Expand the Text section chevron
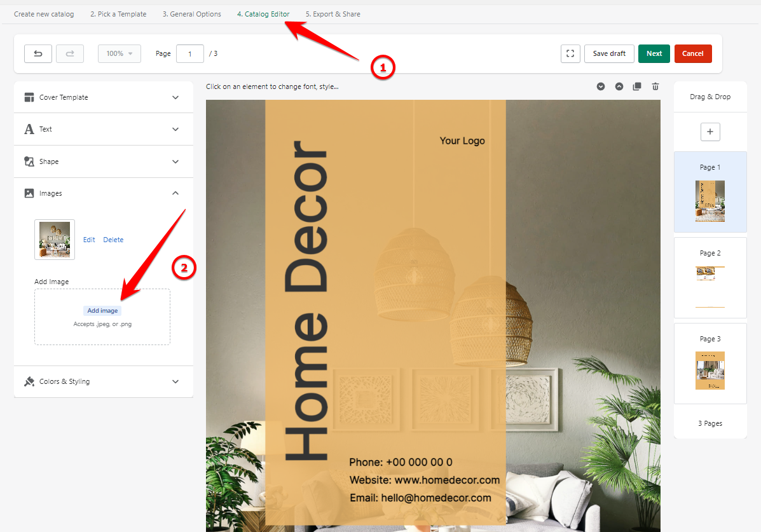 pyautogui.click(x=175, y=129)
